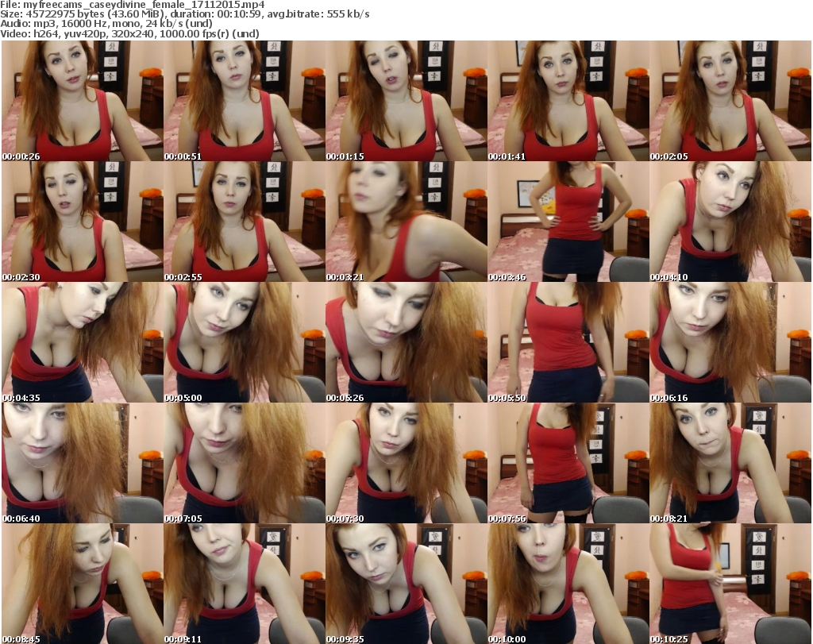Select the thumbnail stamped 00:03:46
The image size is (813, 644).
[568, 222]
